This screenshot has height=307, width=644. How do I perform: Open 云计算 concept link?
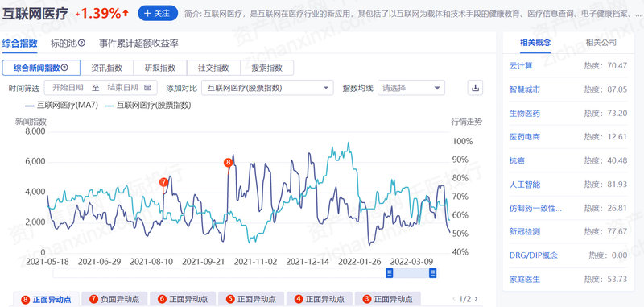(521, 66)
